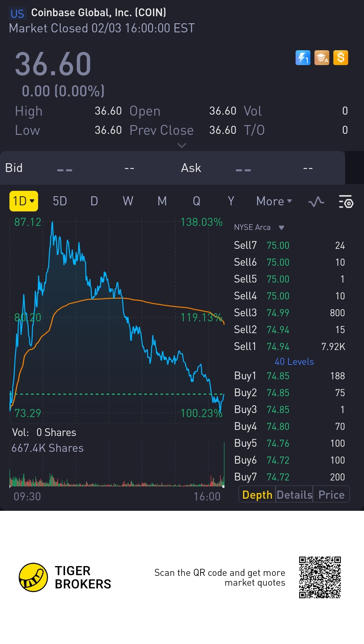The image size is (364, 644).
Task: Open the 1D timeframe dropdown
Action: [x=24, y=201]
